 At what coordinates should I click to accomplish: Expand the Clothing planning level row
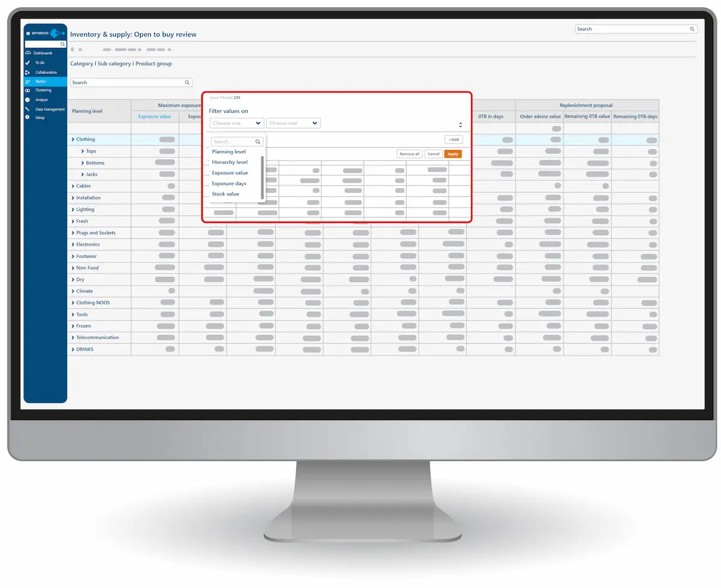pos(73,139)
